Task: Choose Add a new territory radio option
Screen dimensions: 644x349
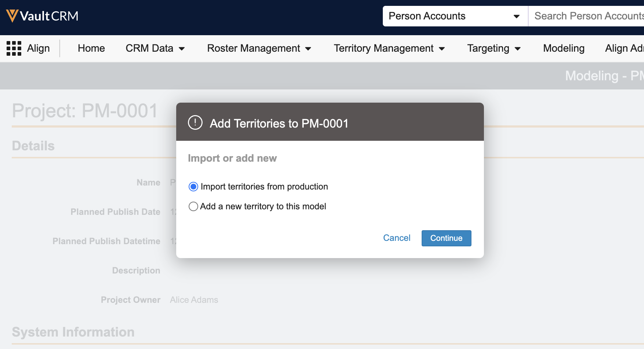Action: pyautogui.click(x=193, y=207)
